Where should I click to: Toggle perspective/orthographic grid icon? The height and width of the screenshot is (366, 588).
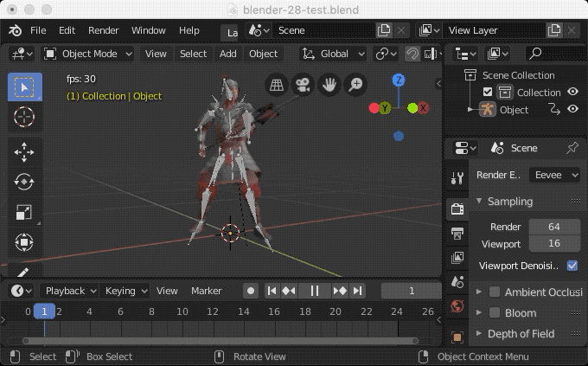click(x=275, y=85)
